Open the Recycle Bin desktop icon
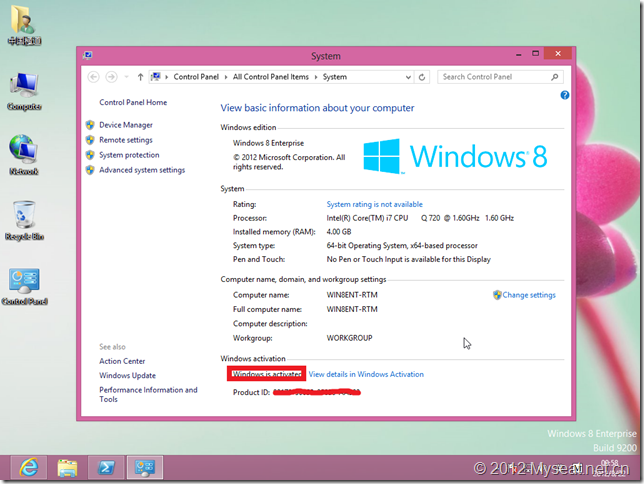 (x=24, y=220)
